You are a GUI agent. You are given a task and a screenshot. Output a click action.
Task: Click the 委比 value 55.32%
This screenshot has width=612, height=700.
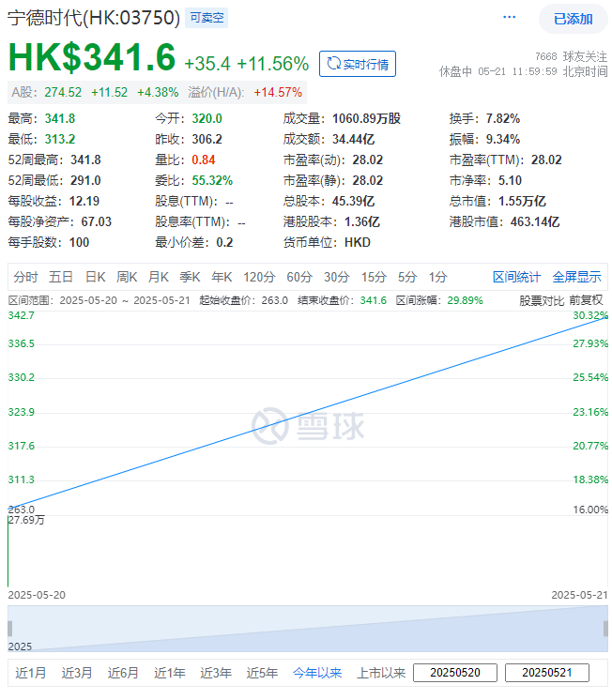[x=212, y=181]
